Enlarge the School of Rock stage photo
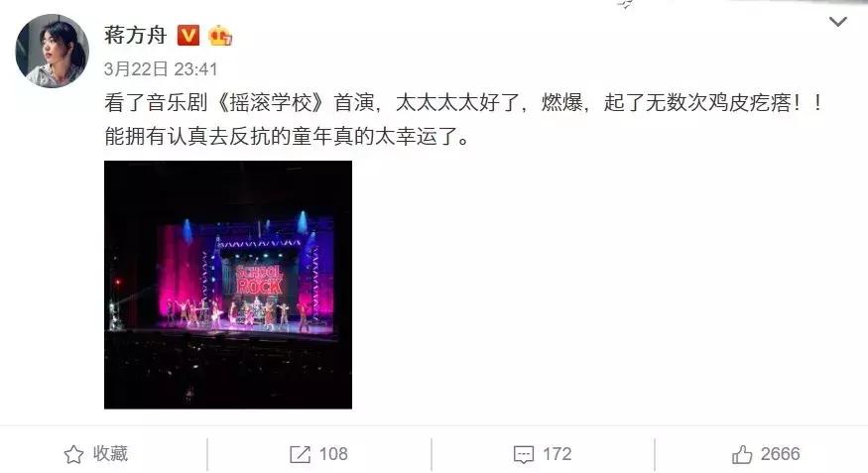The width and height of the screenshot is (868, 473). (228, 285)
